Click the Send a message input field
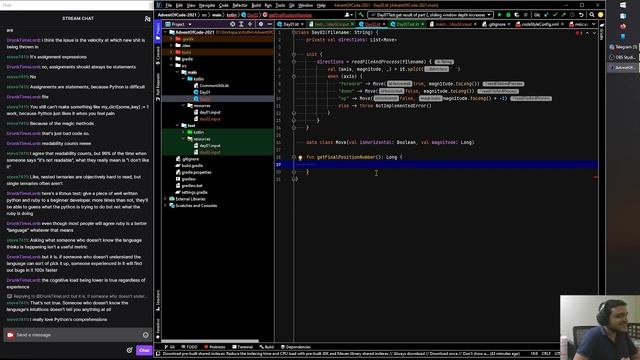The image size is (640, 360). [78, 335]
